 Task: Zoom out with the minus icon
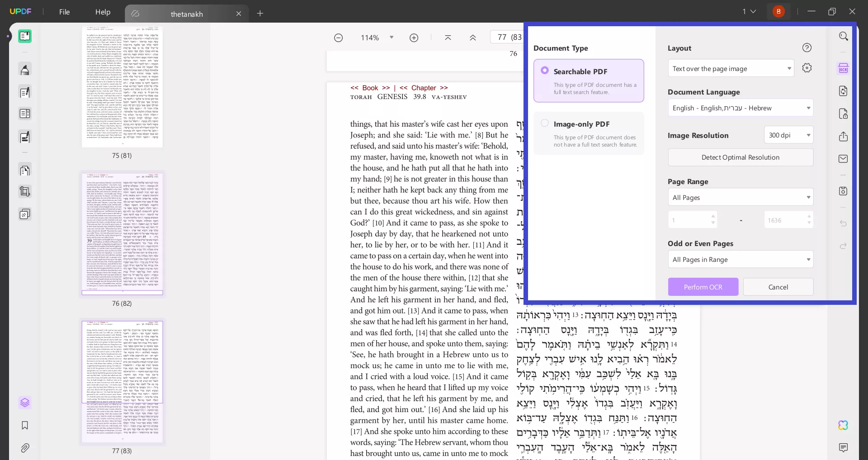(x=338, y=38)
